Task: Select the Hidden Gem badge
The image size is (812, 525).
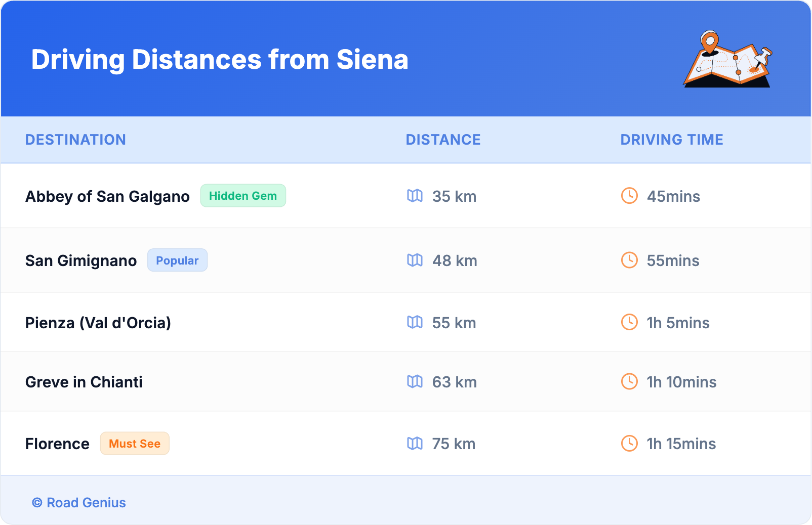Action: tap(243, 196)
